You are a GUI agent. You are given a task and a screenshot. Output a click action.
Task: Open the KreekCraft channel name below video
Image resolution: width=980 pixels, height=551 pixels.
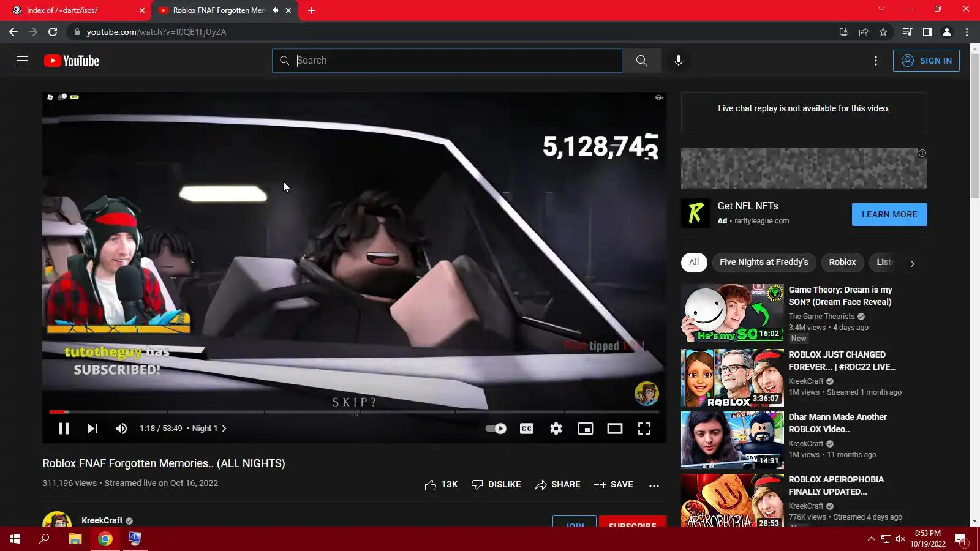tap(102, 520)
